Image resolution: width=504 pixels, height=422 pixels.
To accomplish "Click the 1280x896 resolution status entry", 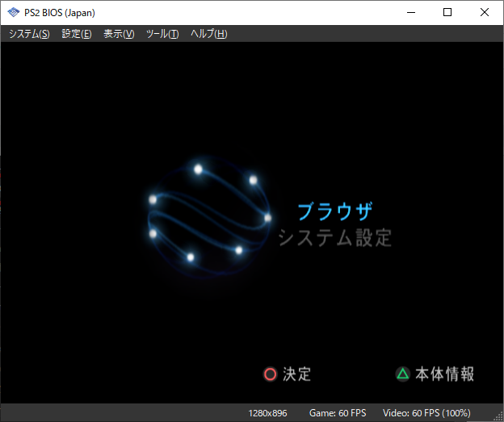I will pos(267,413).
